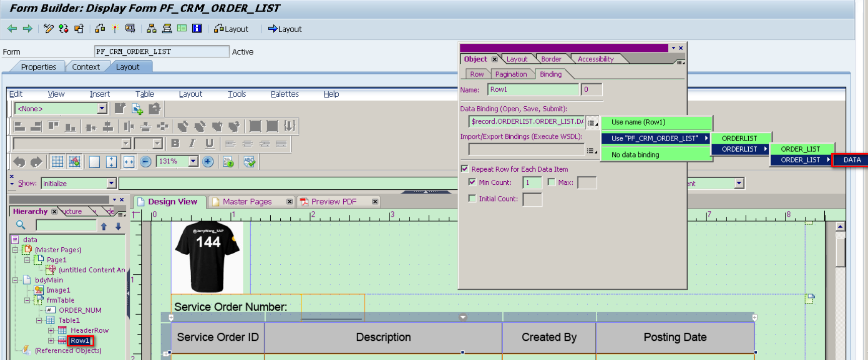This screenshot has width=868, height=360.
Task: Toggle the Snap to Grid icon
Action: tap(74, 162)
